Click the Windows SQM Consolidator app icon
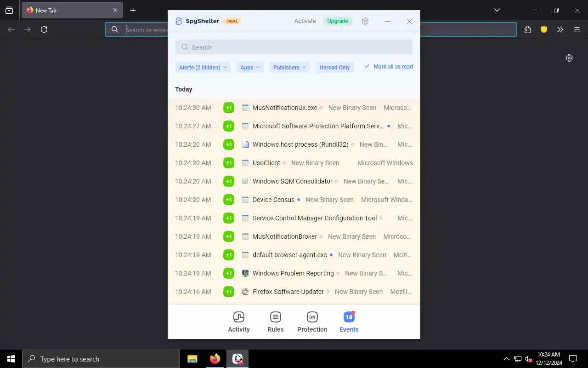This screenshot has height=368, width=588. pos(245,181)
